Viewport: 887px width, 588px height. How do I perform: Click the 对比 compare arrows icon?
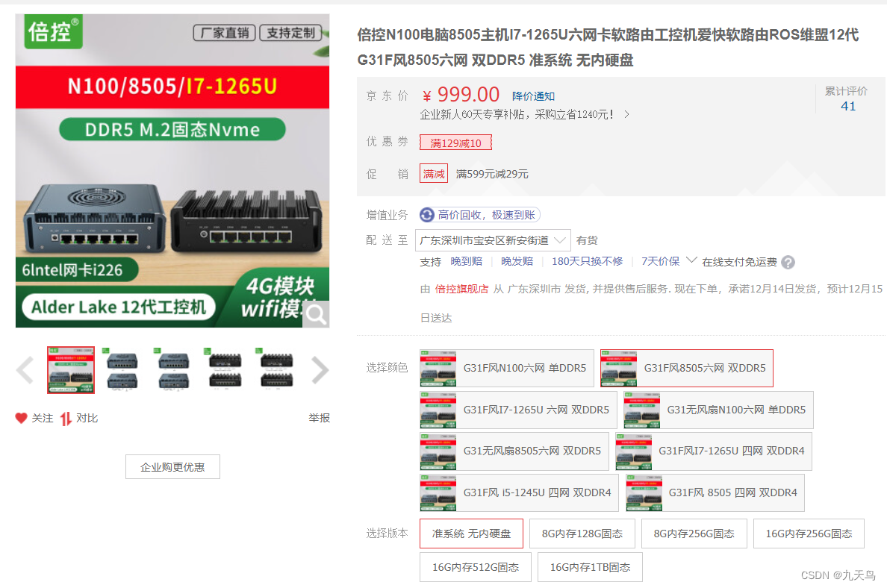coord(66,419)
